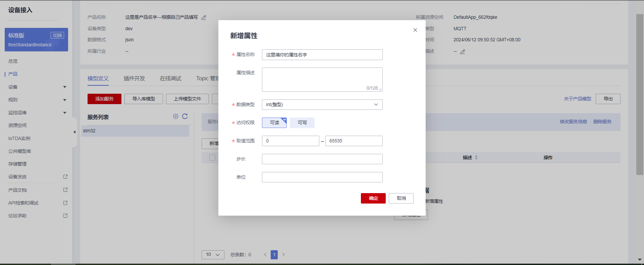Select 可写 access permission

[x=302, y=123]
